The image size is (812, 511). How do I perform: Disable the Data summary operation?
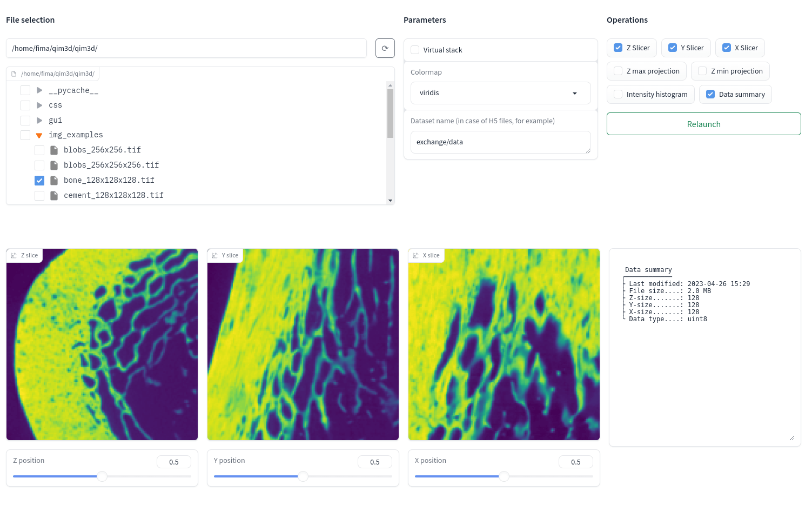pyautogui.click(x=710, y=94)
